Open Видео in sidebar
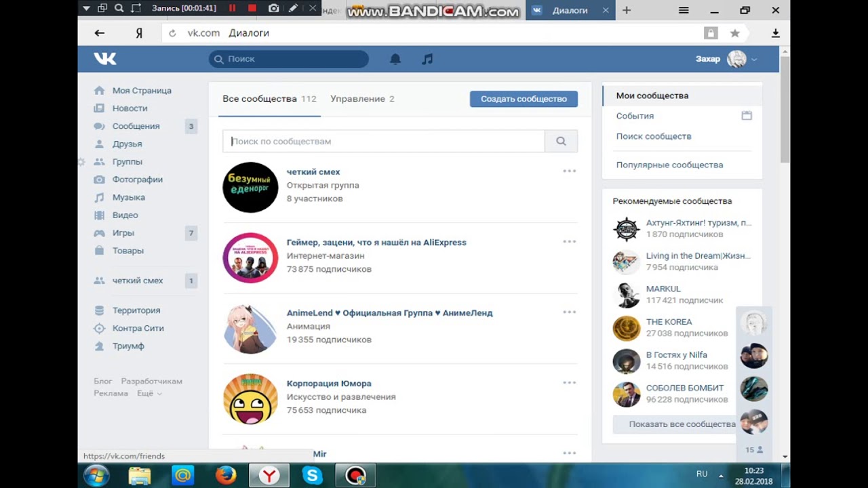 [x=125, y=215]
